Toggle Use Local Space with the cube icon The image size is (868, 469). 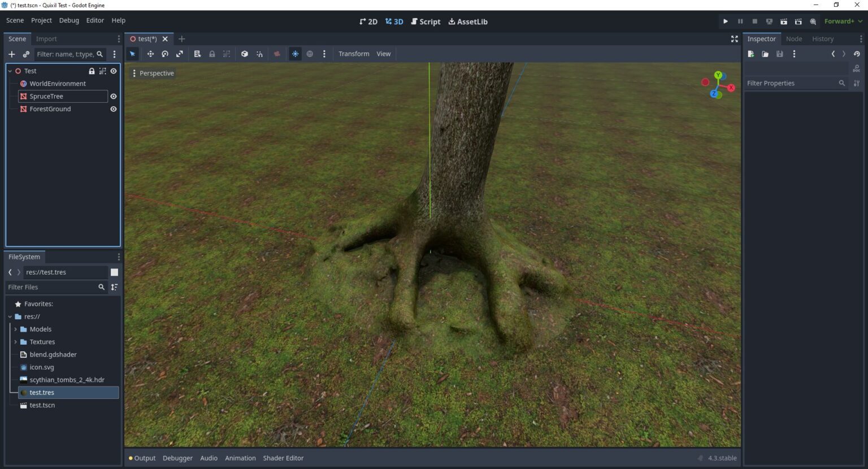(245, 54)
